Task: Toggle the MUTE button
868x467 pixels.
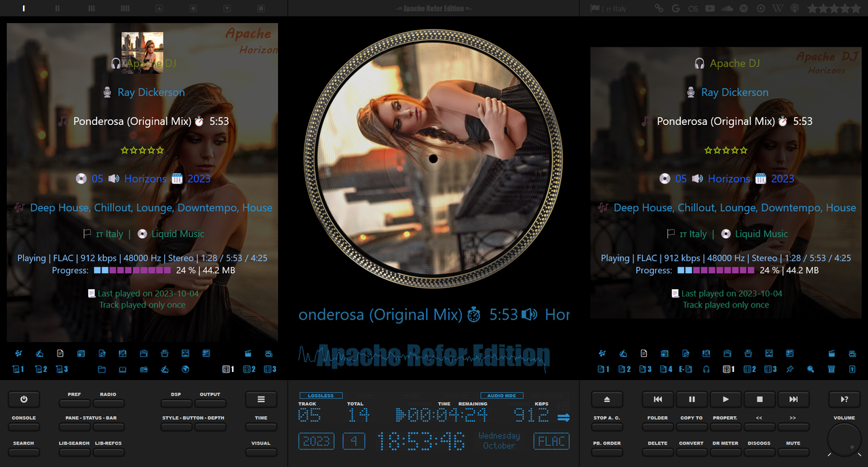Action: (793, 452)
